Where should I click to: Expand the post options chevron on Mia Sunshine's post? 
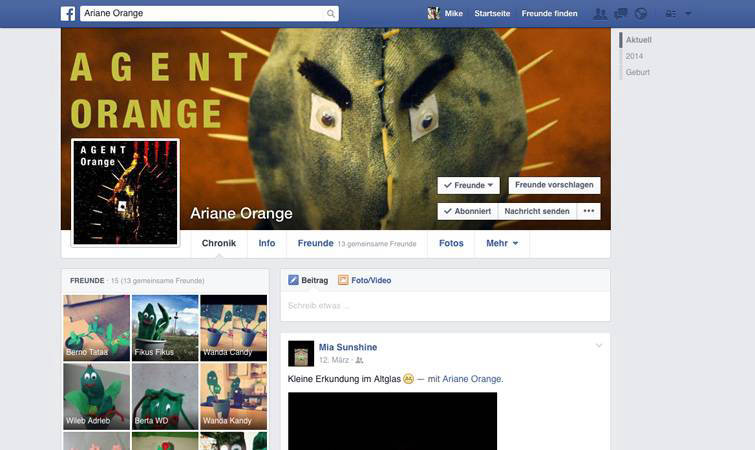(x=599, y=346)
